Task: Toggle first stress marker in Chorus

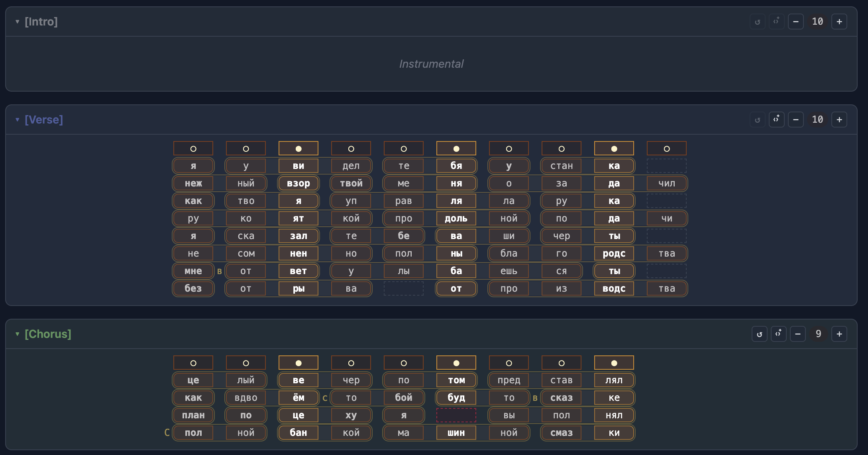Action: [193, 363]
